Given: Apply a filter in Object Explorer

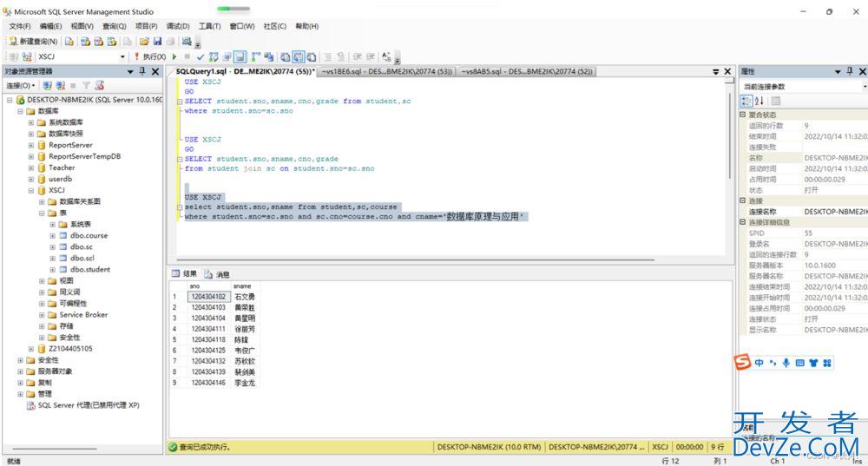Looking at the screenshot, I should click(86, 86).
